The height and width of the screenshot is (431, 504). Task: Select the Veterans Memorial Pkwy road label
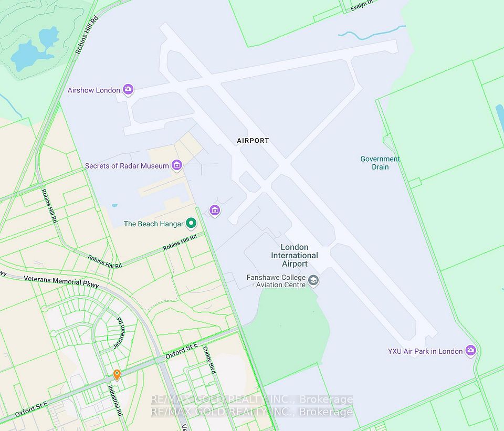pos(61,282)
